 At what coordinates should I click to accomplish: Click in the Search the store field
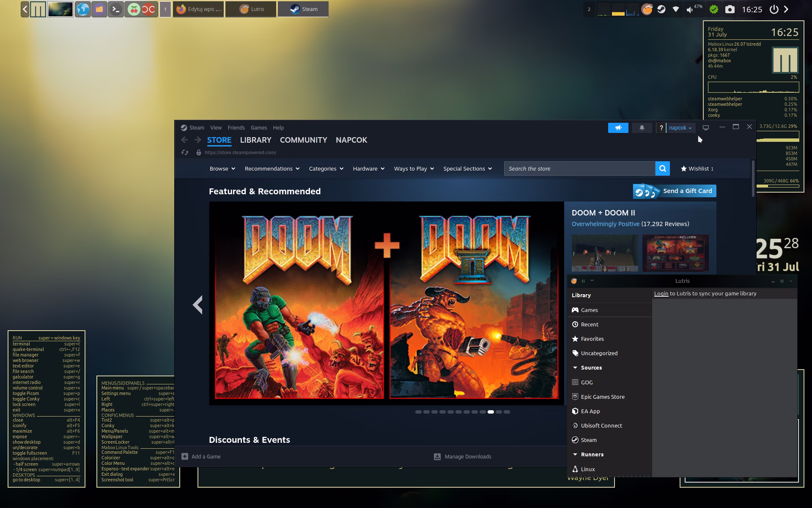(x=579, y=168)
